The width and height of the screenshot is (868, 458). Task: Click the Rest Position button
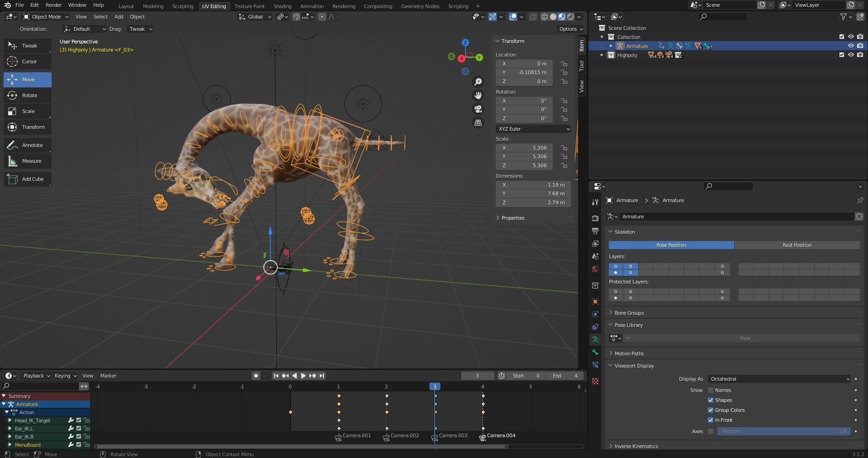[x=797, y=245]
